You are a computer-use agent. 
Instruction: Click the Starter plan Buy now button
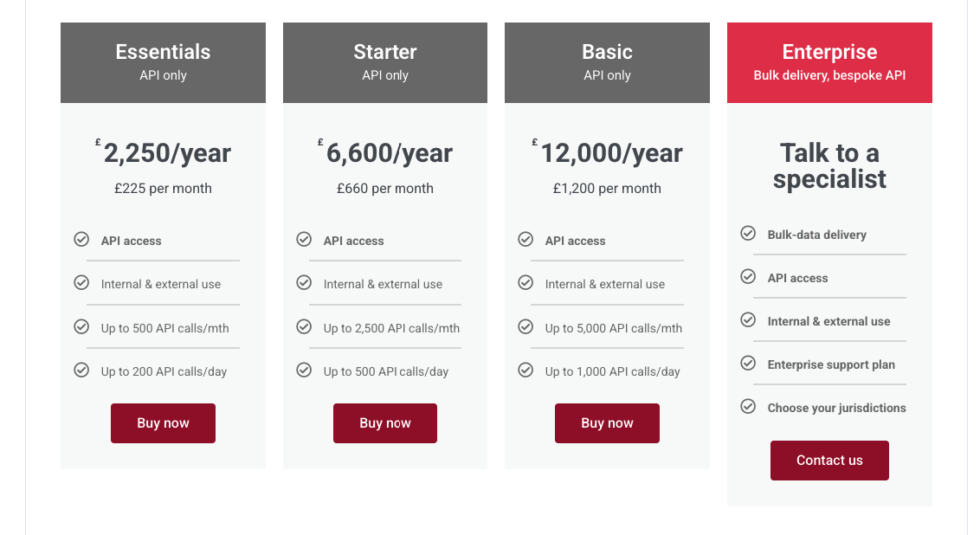tap(385, 423)
